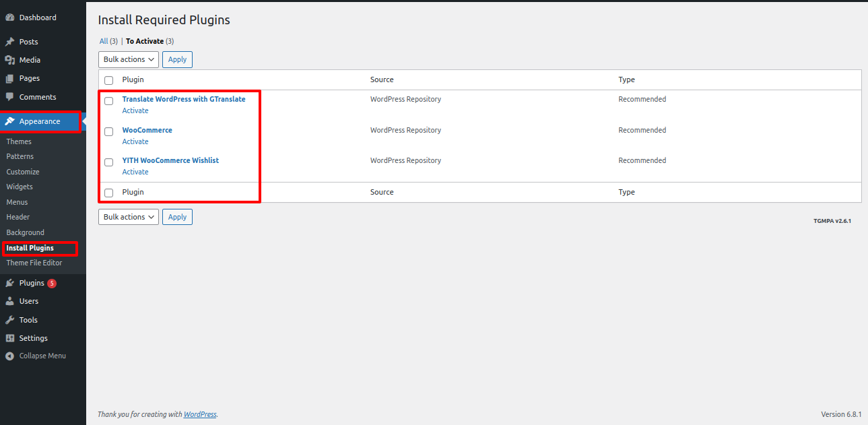This screenshot has height=425, width=868.
Task: Click the top Apply button
Action: point(177,59)
